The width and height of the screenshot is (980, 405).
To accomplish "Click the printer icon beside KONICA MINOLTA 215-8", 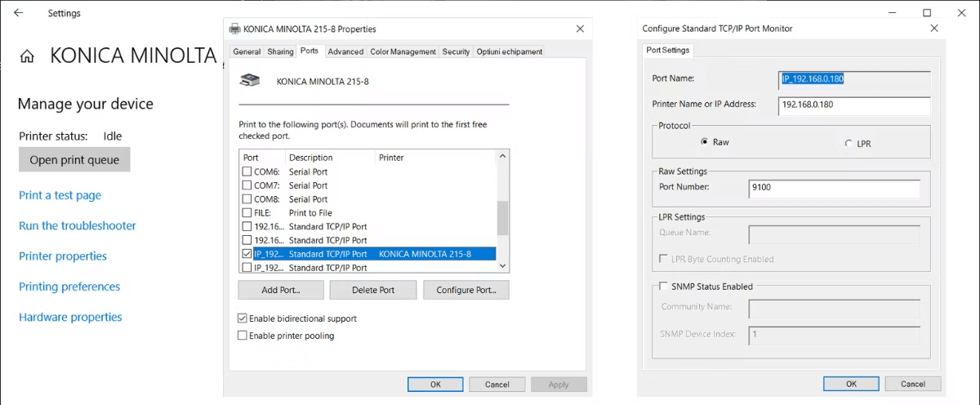I will 250,81.
